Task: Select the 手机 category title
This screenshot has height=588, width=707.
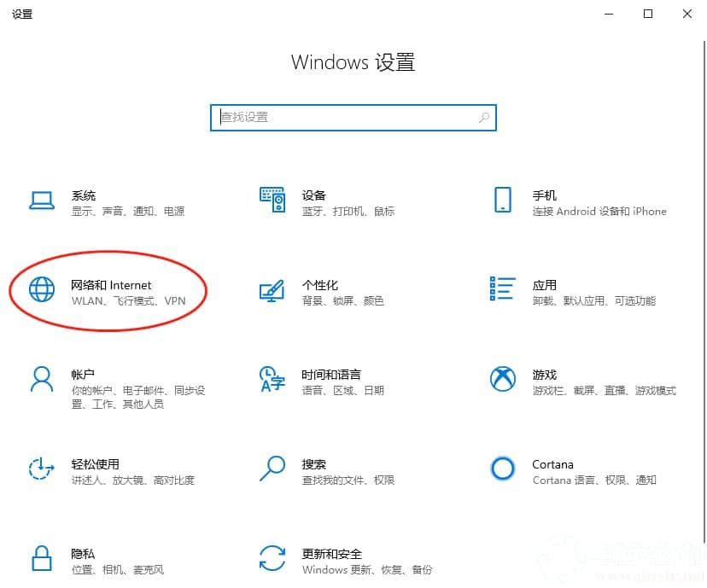Action: pos(544,195)
